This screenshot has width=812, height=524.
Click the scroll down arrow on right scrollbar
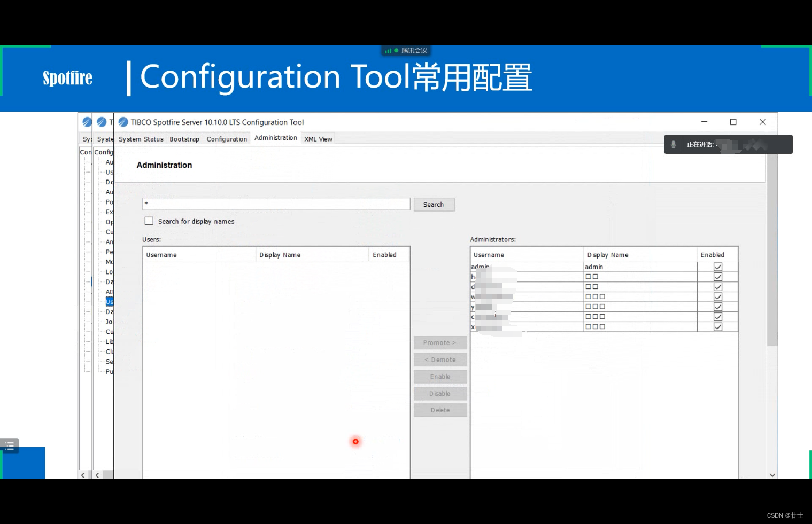pyautogui.click(x=772, y=475)
